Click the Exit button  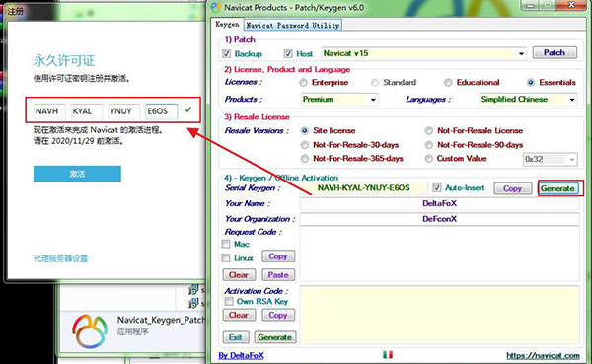pyautogui.click(x=236, y=337)
